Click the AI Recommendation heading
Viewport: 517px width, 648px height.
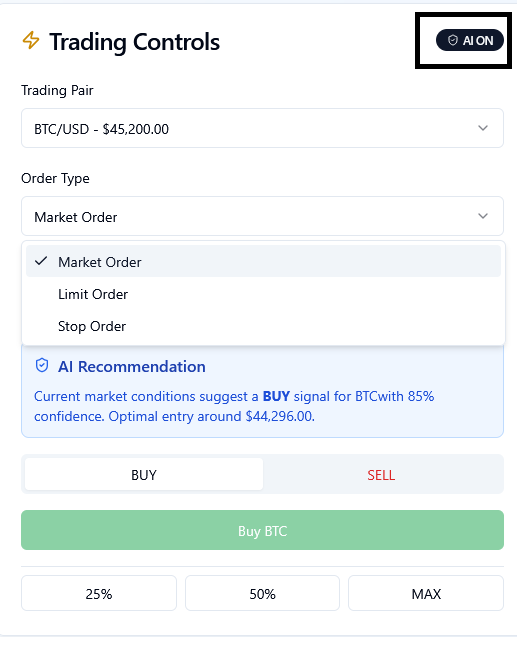(131, 367)
